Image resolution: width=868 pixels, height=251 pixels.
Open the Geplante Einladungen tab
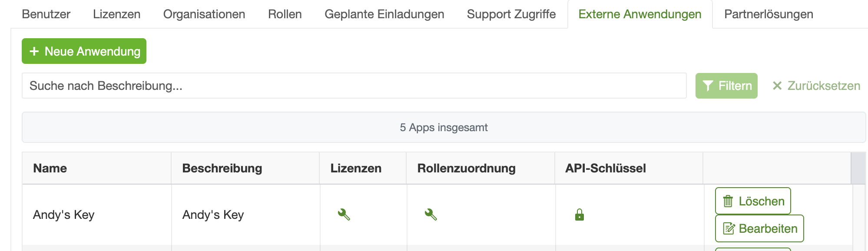pyautogui.click(x=384, y=14)
